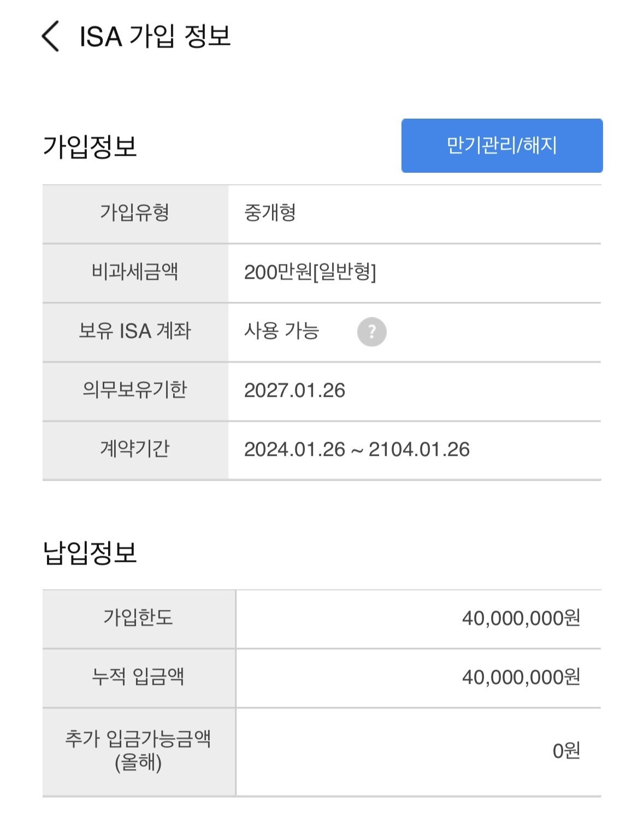
Task: Select the 비과세금액 label cell
Action: pos(135,273)
